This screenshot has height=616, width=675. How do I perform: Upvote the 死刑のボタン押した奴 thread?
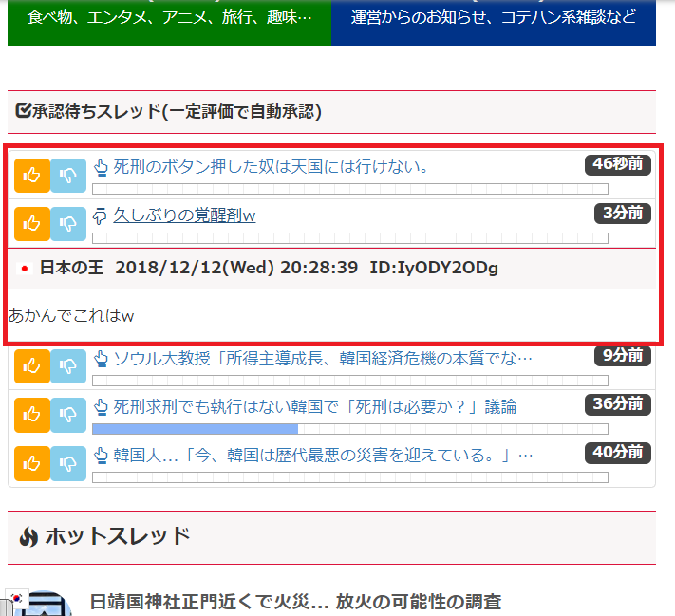32,176
